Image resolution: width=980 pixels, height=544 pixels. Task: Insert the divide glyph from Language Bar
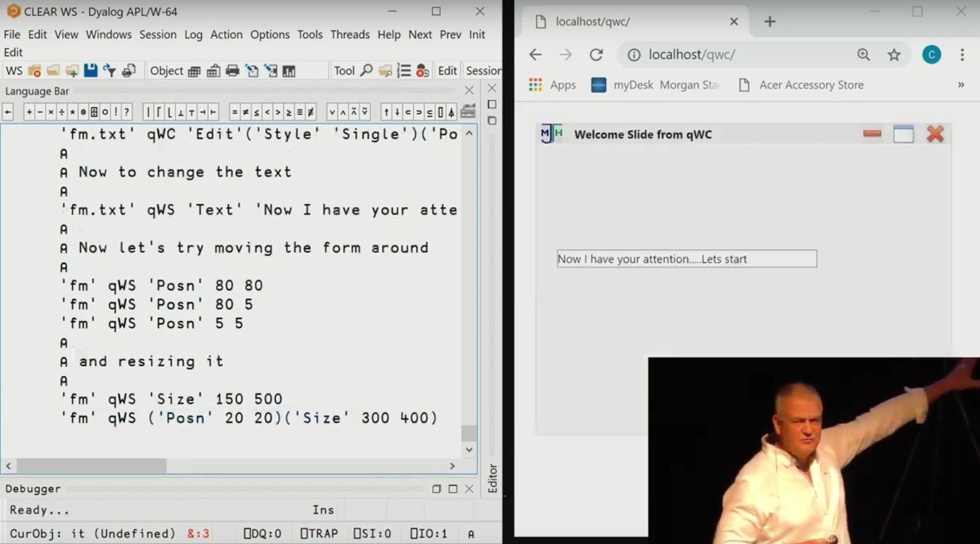(62, 112)
